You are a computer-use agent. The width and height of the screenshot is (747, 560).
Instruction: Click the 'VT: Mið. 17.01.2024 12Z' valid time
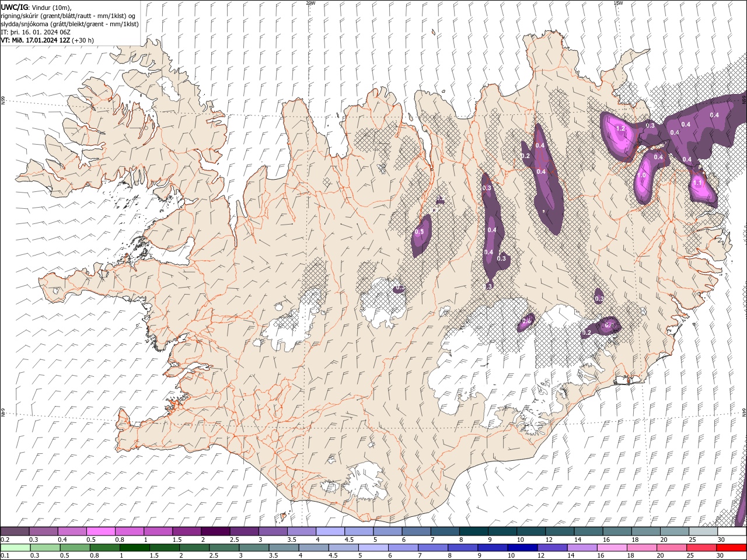pyautogui.click(x=36, y=40)
